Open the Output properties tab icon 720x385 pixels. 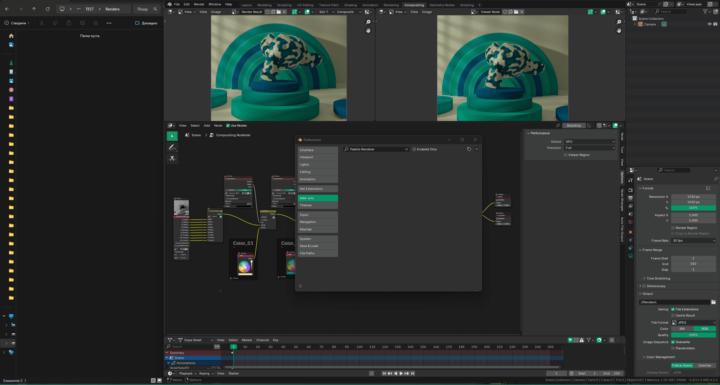click(x=630, y=198)
